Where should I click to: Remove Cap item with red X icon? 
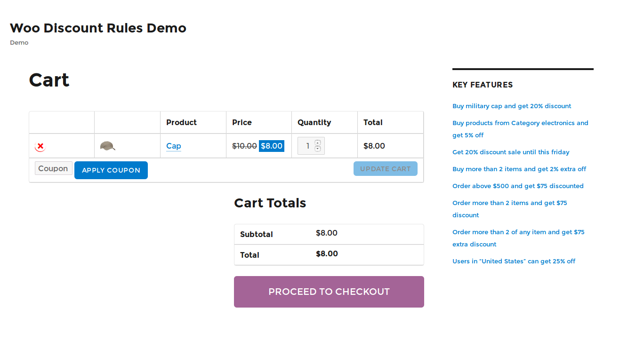40,146
